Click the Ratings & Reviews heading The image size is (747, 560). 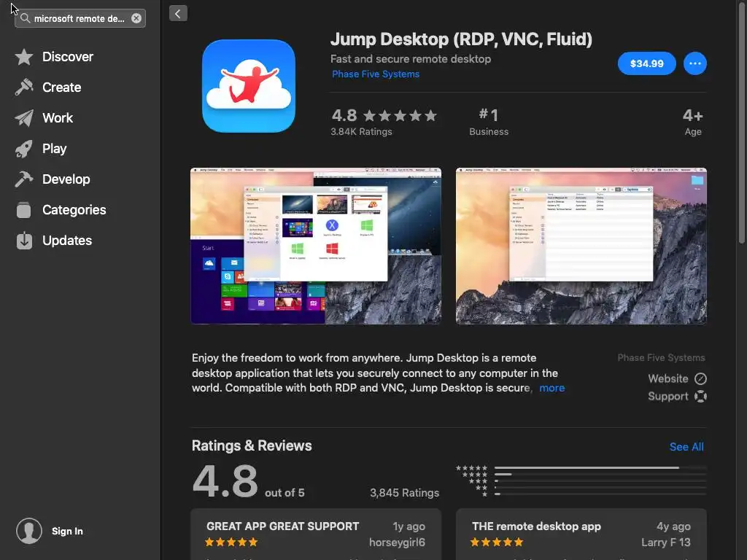pyautogui.click(x=252, y=446)
